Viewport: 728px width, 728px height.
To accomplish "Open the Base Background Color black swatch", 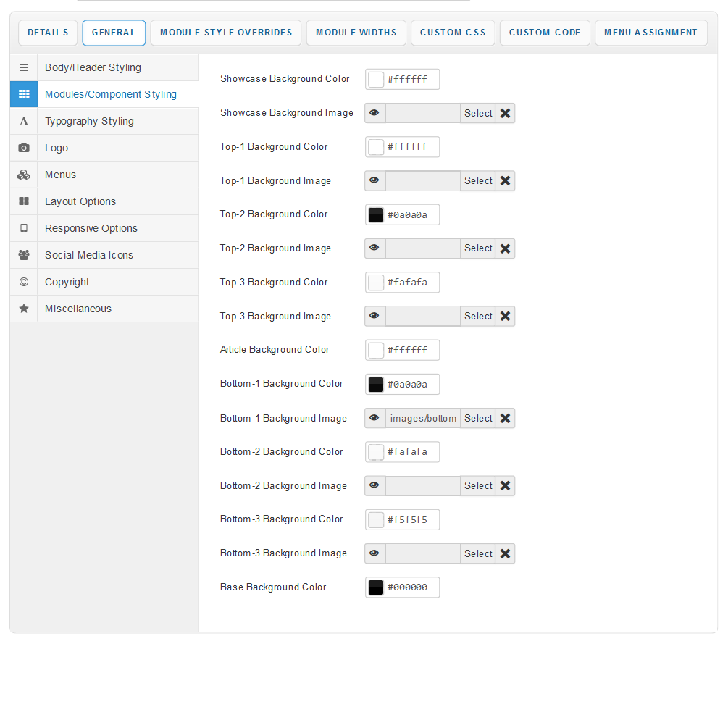I will point(376,587).
